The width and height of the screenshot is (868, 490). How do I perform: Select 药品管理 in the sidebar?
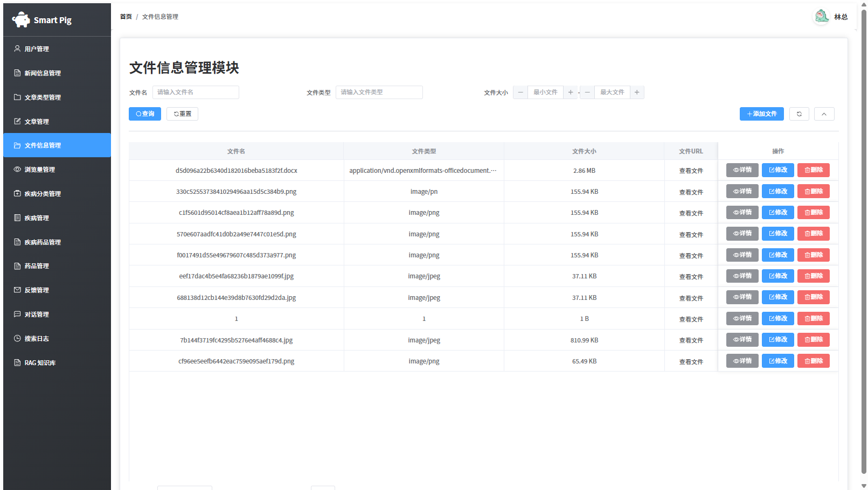(x=57, y=266)
